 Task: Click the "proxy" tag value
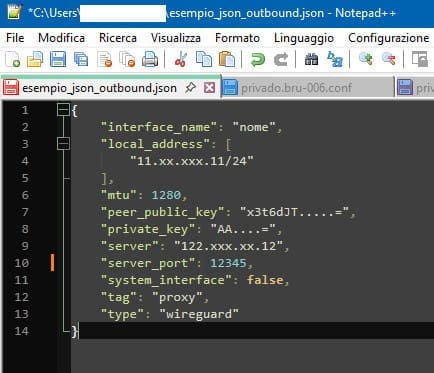pyautogui.click(x=177, y=297)
